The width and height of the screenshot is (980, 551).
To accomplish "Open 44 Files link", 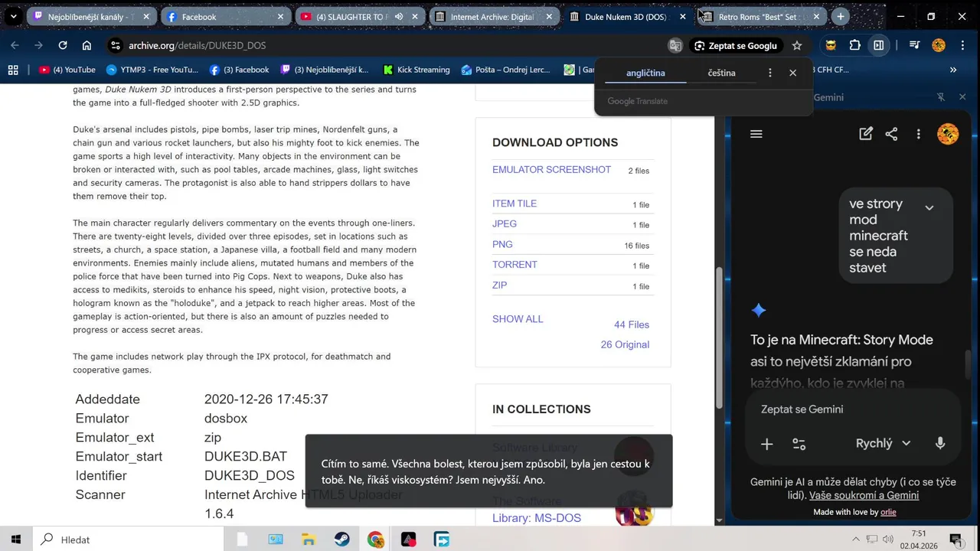I will click(x=632, y=325).
